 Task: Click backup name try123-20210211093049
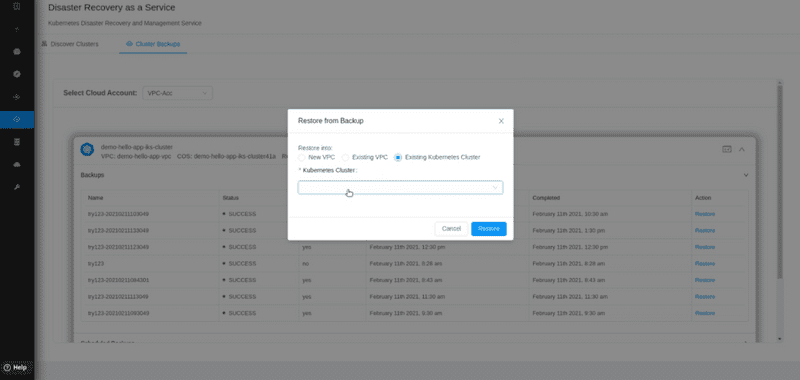point(118,313)
